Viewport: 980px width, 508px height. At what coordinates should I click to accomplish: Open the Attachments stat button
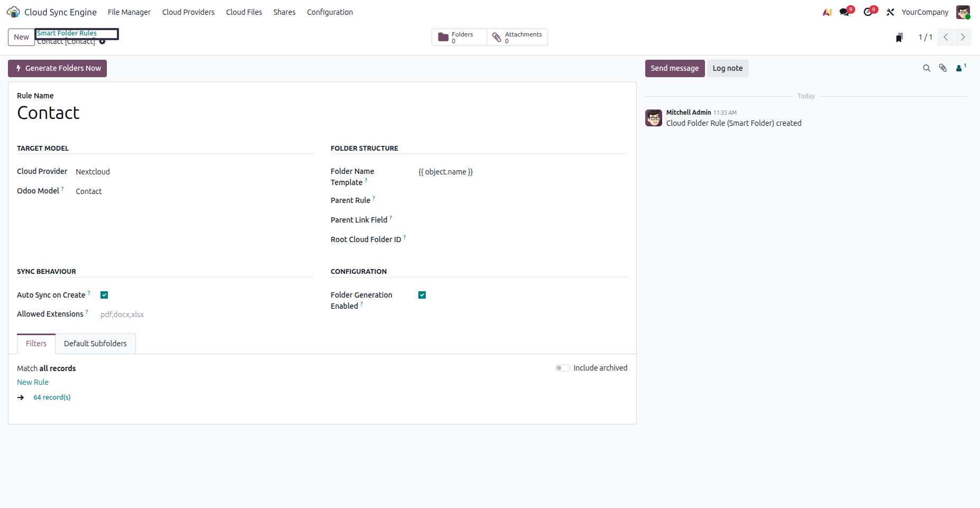point(517,38)
